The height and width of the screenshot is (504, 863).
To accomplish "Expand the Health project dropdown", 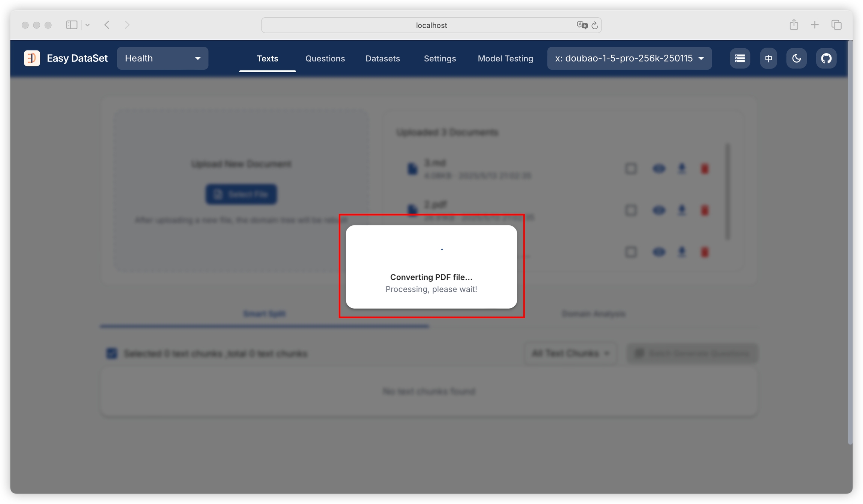I will click(x=162, y=58).
